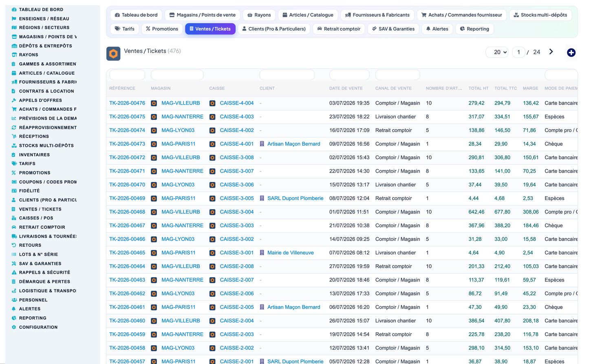This screenshot has height=364, width=589.
Task: Click caisse icon beside CAISSE-4-003
Action: [x=212, y=117]
